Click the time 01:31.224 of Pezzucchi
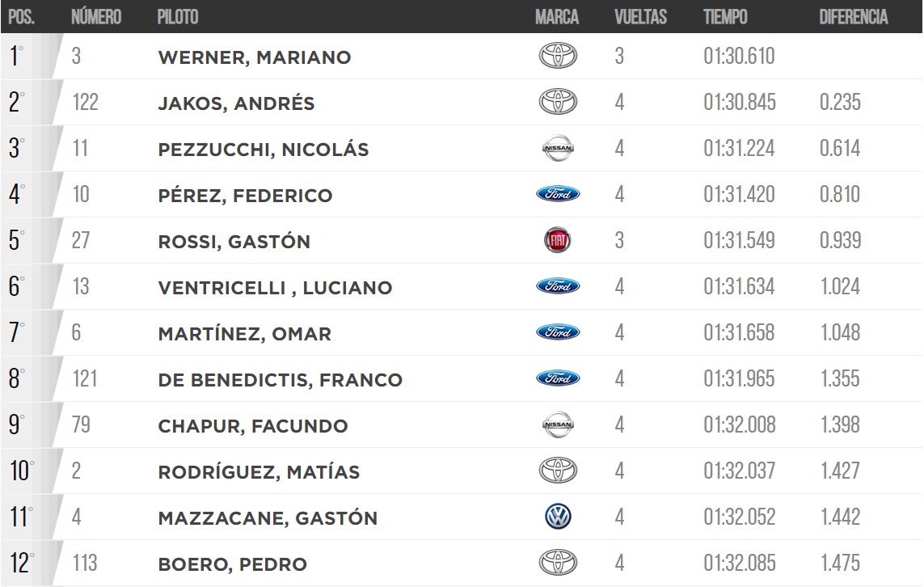This screenshot has width=924, height=587. pyautogui.click(x=739, y=148)
